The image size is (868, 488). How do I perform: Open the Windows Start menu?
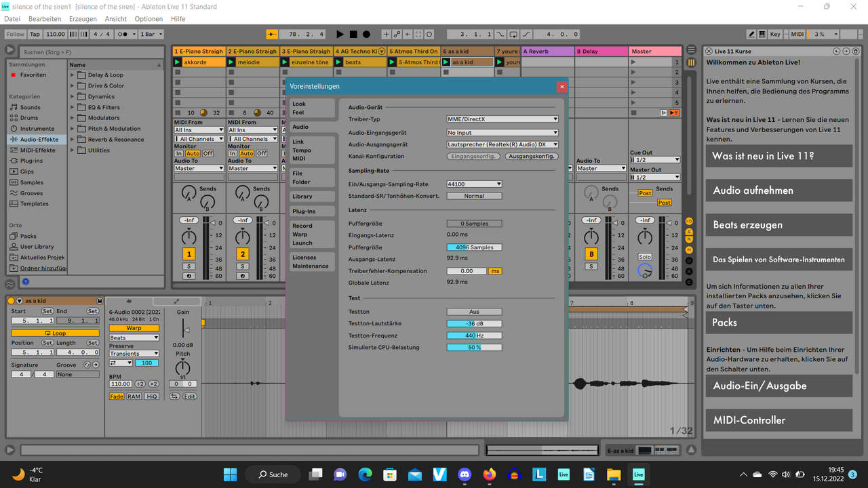(231, 474)
